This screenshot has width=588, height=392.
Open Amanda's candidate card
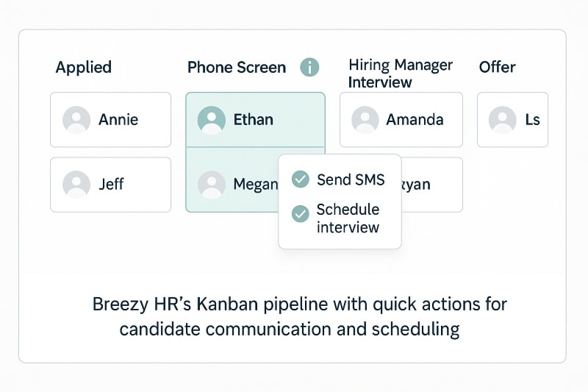point(401,119)
